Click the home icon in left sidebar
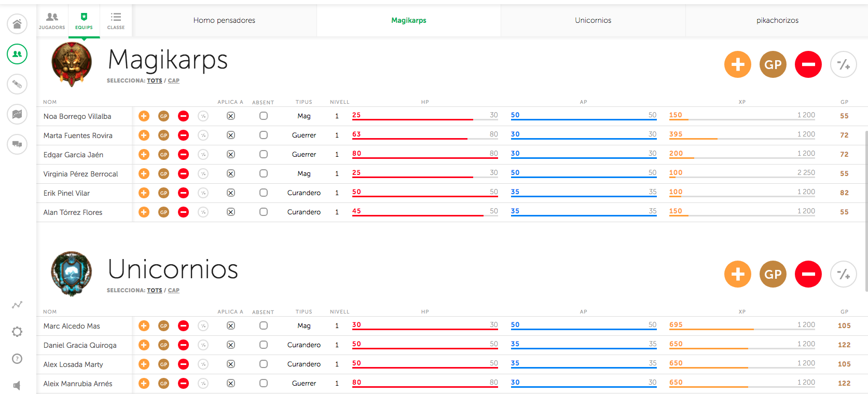This screenshot has height=394, width=868. click(x=17, y=24)
